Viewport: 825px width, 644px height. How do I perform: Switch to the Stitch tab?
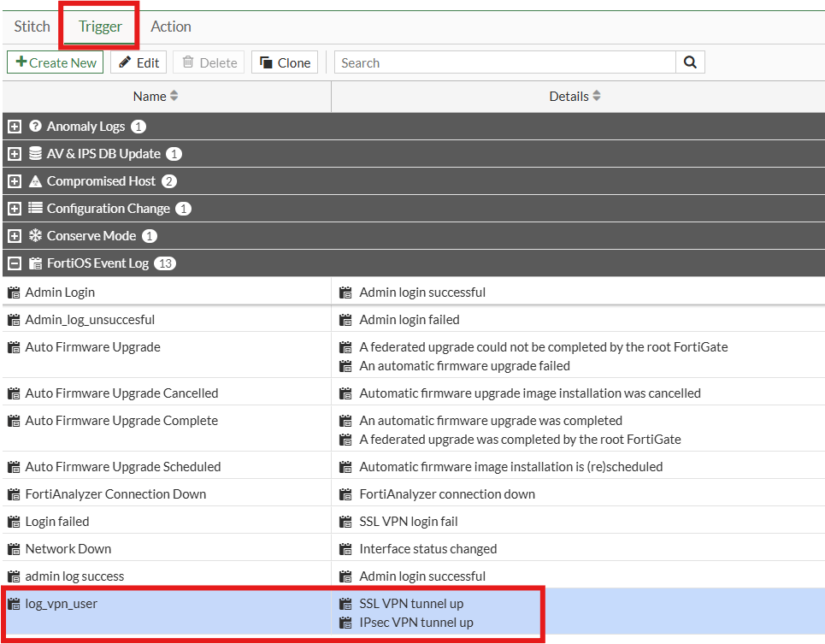click(32, 27)
